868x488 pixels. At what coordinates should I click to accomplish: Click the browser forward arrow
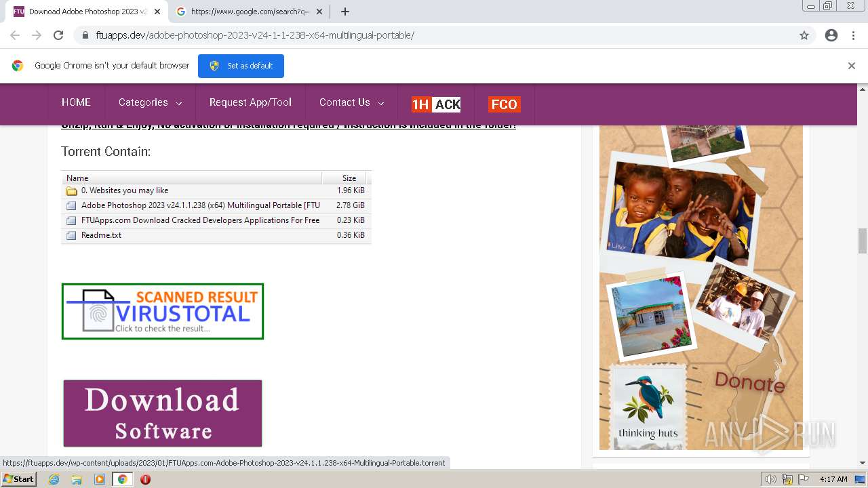(x=37, y=35)
